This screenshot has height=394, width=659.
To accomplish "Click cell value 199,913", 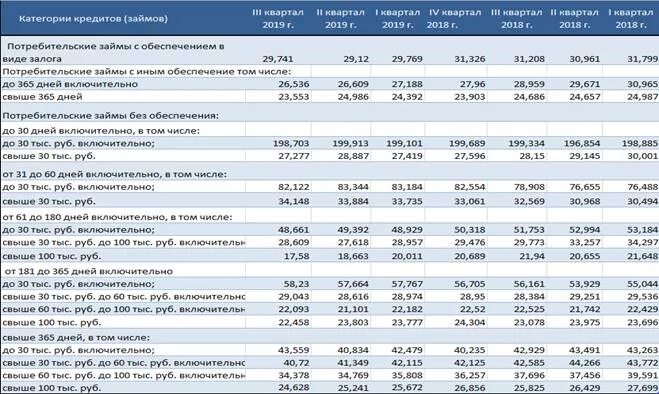I will coord(351,143).
